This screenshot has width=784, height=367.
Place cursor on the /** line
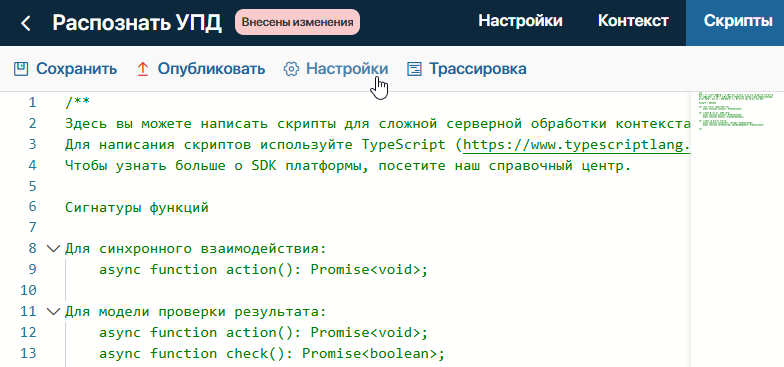78,102
